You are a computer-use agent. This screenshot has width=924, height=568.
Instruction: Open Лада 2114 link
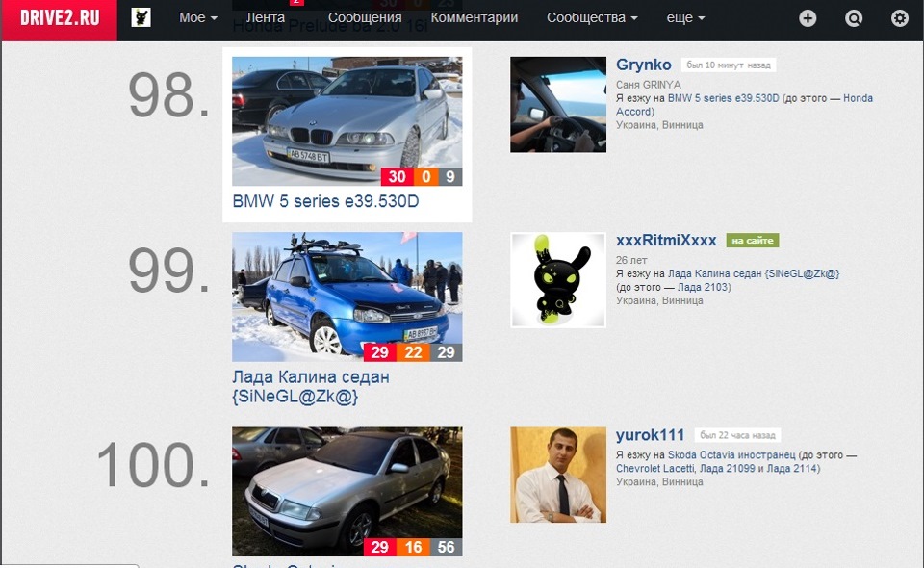point(791,469)
